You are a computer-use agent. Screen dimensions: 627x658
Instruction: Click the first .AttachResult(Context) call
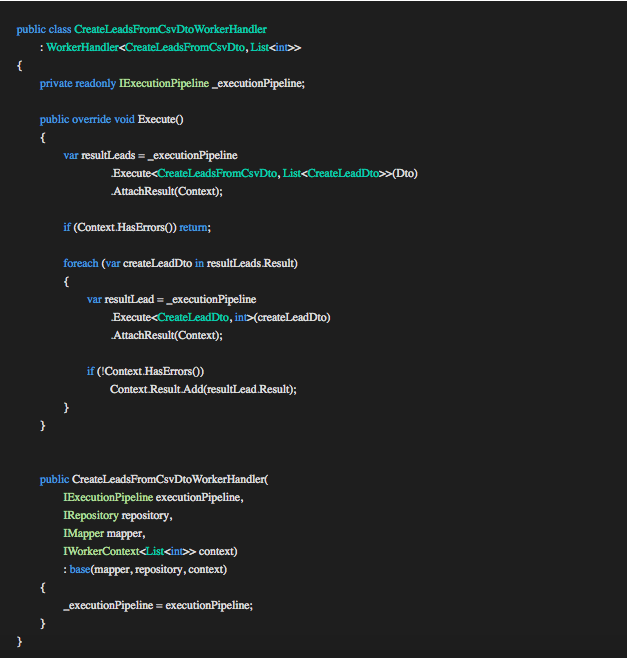click(x=166, y=191)
